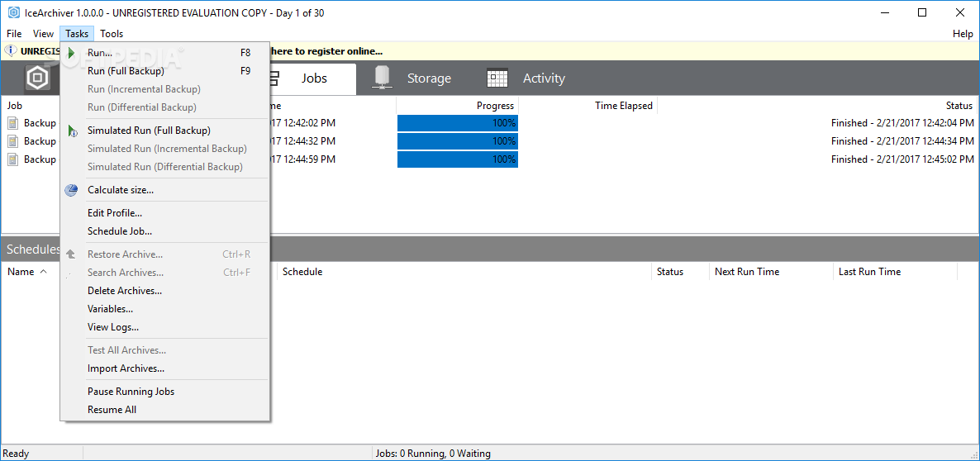Sort by the Time Elapsed column header

(x=588, y=106)
